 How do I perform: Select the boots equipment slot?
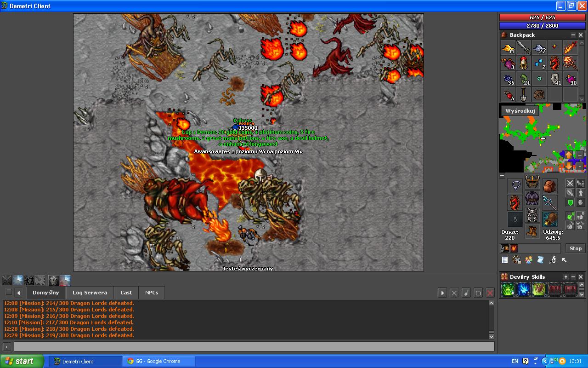pyautogui.click(x=532, y=231)
